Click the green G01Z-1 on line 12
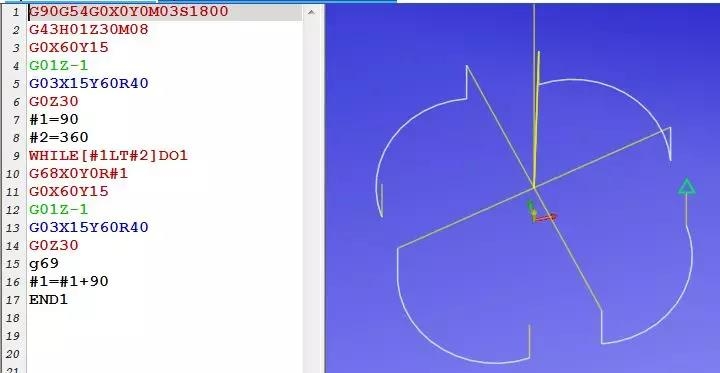 click(x=59, y=209)
